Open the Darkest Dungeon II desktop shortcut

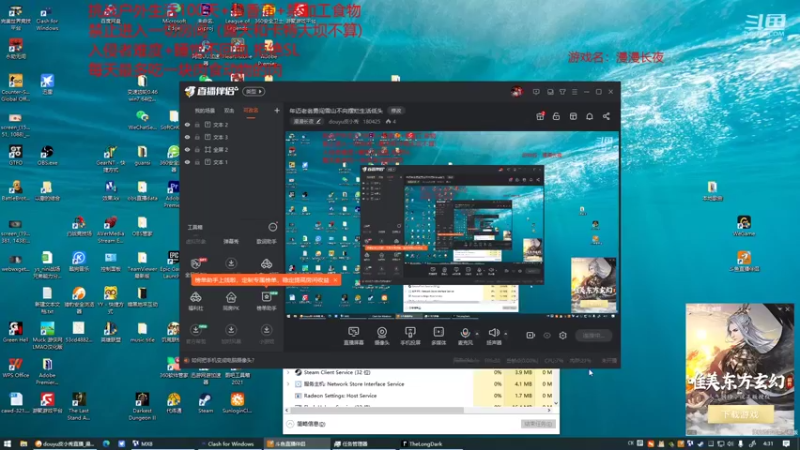pos(142,406)
